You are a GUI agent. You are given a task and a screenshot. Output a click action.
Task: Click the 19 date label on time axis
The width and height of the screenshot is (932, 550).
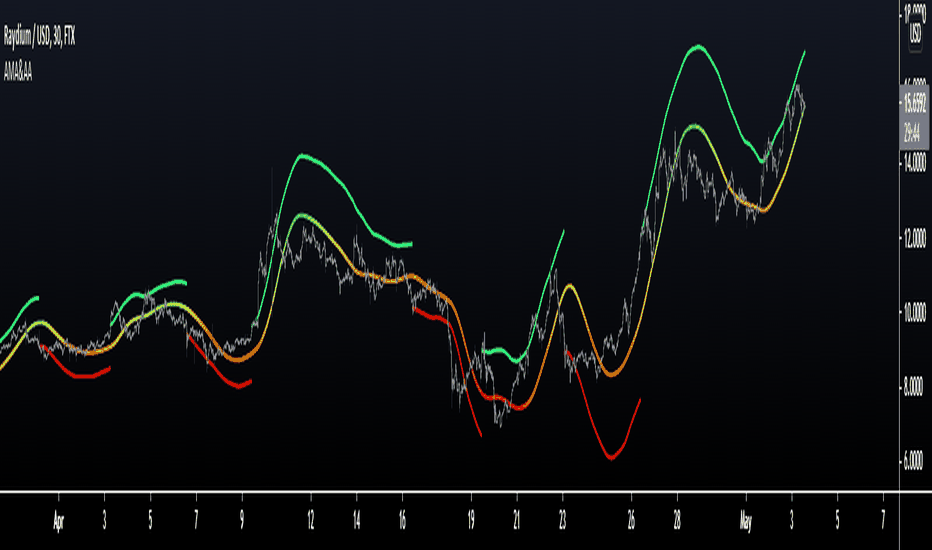471,520
